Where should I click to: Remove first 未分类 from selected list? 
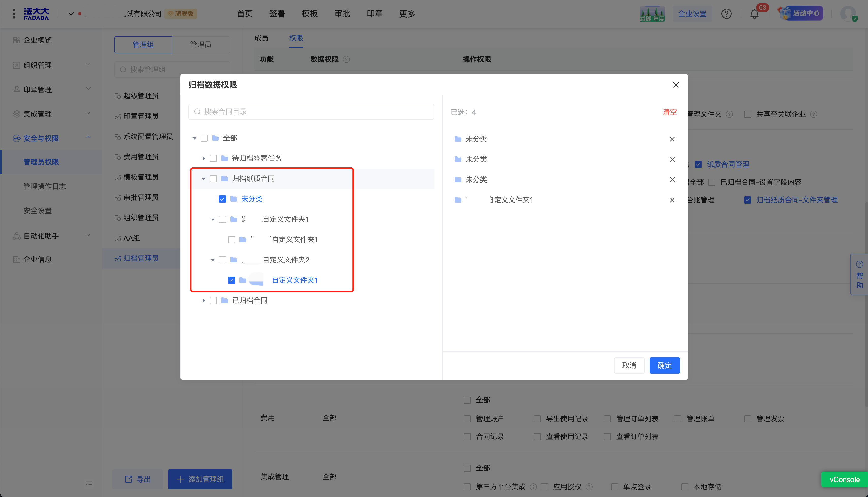click(672, 139)
